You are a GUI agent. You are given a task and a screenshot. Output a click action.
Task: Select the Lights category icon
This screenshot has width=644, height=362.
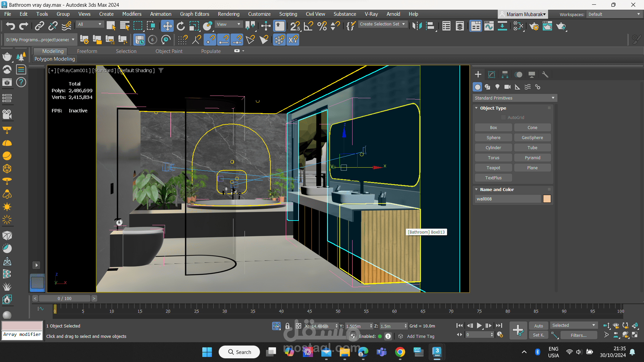[x=497, y=87]
